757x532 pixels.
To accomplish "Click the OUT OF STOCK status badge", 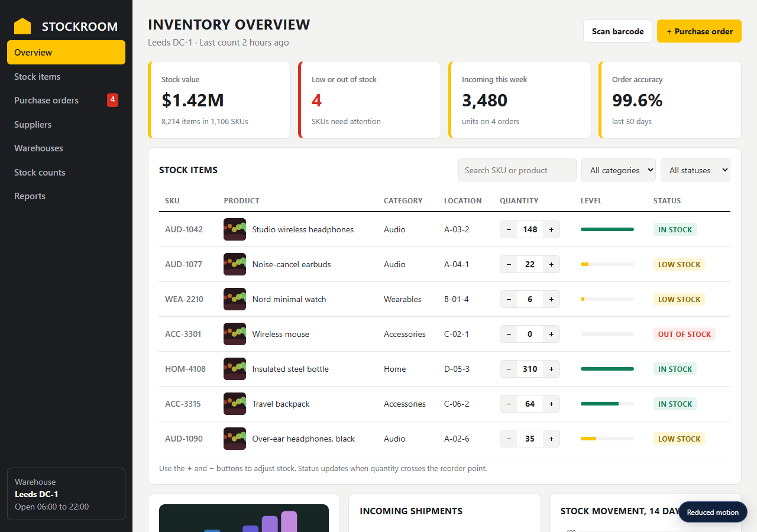I will pyautogui.click(x=684, y=334).
